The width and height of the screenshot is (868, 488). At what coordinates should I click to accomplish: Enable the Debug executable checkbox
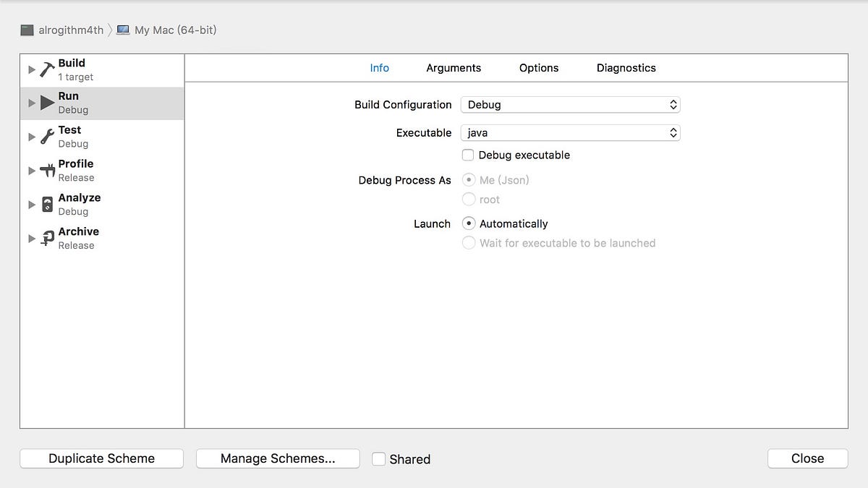tap(468, 155)
